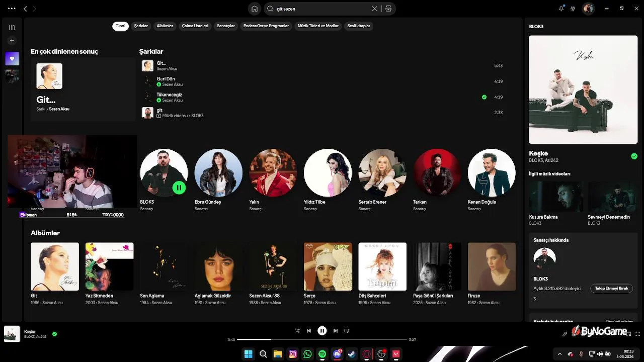Toggle saved checkmark on Tükeneceğiz row

pos(484,97)
